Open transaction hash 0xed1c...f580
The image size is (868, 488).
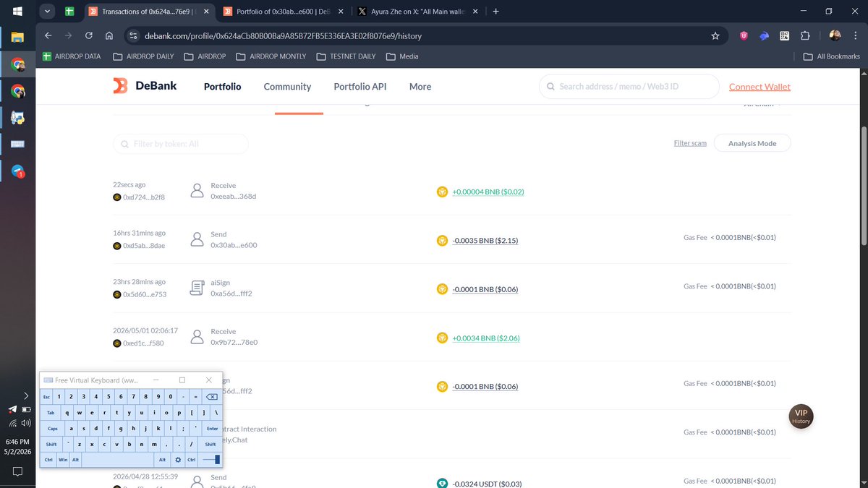(143, 343)
